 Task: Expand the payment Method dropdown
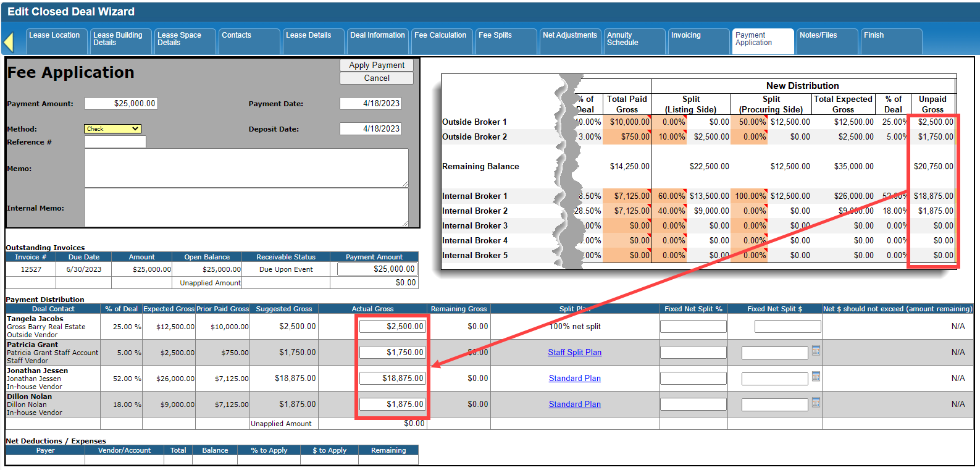pyautogui.click(x=112, y=129)
